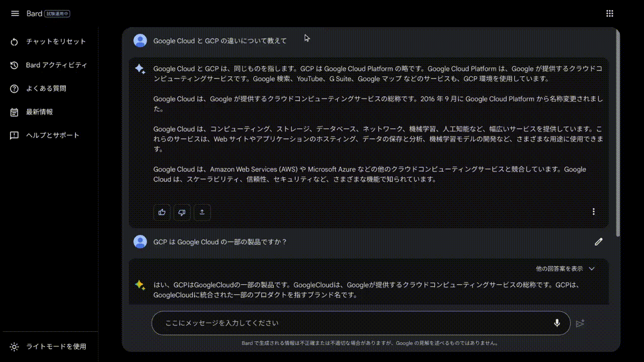Click the share/export upload button

[202, 212]
